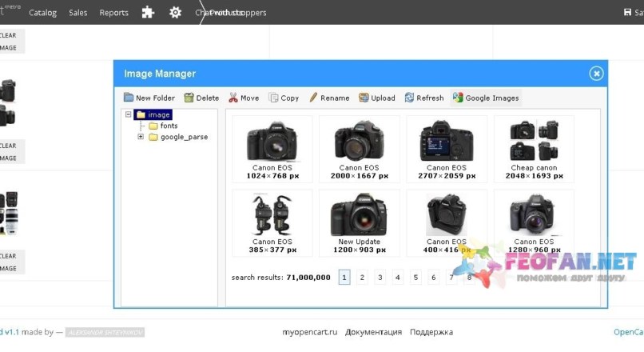Click the search results 71,000,000 text

tap(281, 278)
